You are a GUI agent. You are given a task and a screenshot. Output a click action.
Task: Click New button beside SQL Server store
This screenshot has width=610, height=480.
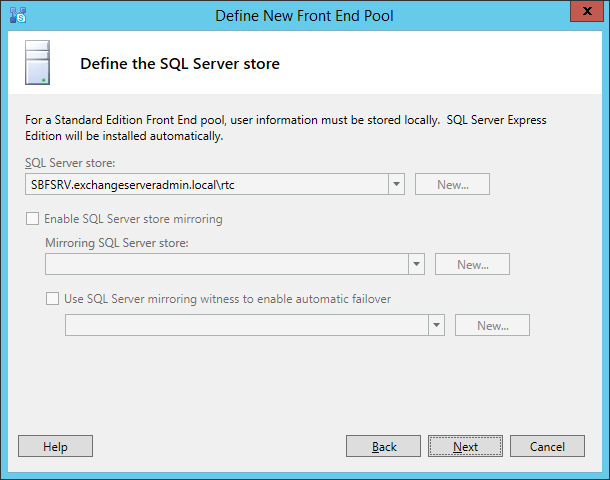pyautogui.click(x=452, y=184)
